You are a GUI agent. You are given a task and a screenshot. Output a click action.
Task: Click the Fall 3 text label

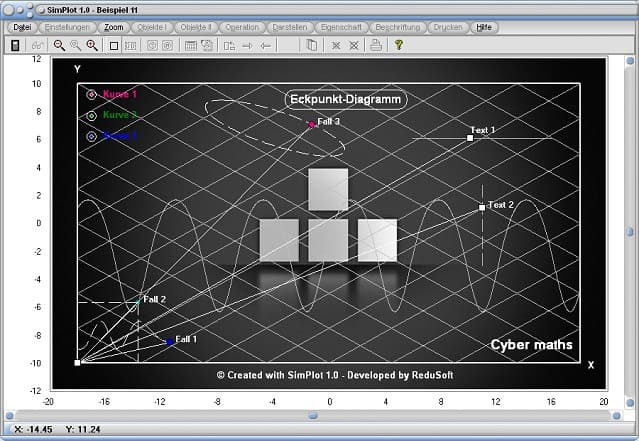tap(328, 121)
